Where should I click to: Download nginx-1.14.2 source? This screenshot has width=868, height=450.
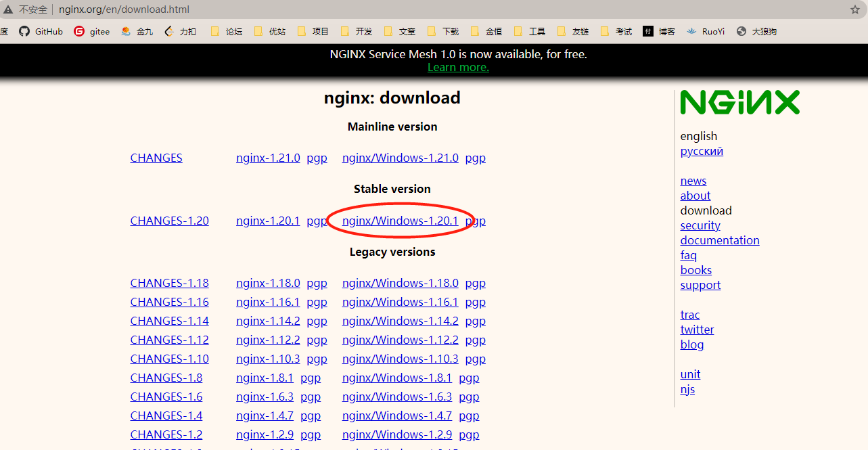click(268, 321)
